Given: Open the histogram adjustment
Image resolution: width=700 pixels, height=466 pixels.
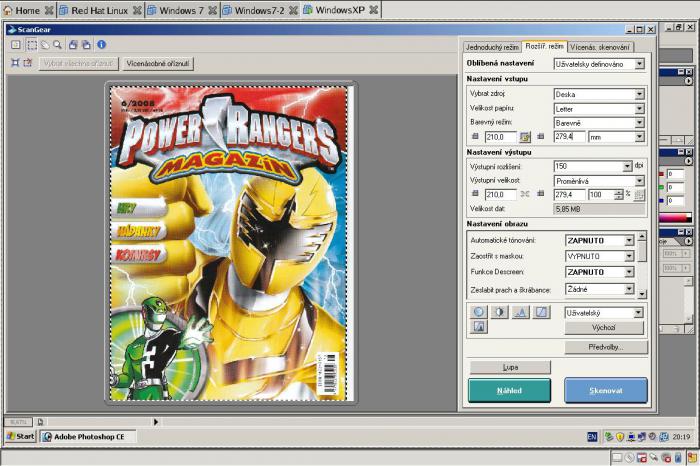Looking at the screenshot, I should pyautogui.click(x=521, y=312).
